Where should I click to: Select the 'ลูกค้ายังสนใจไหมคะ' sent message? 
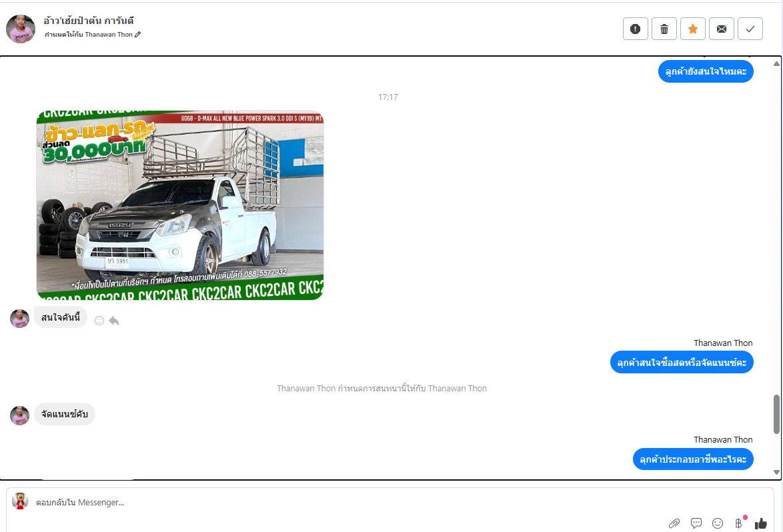tap(706, 71)
